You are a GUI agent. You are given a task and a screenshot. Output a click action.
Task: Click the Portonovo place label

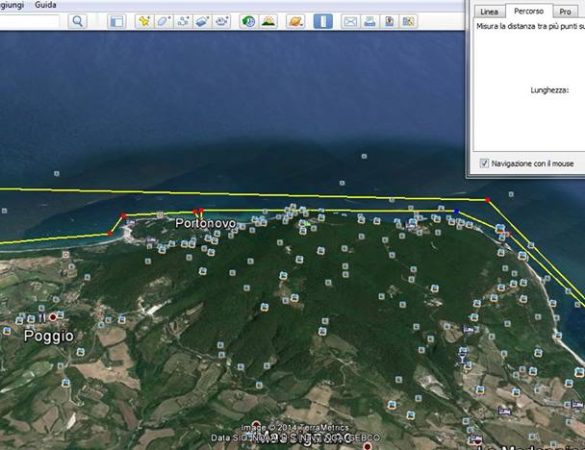[206, 223]
